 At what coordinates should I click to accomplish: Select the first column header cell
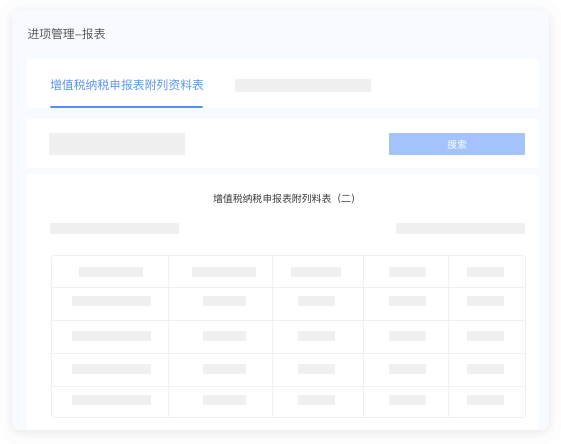point(110,272)
